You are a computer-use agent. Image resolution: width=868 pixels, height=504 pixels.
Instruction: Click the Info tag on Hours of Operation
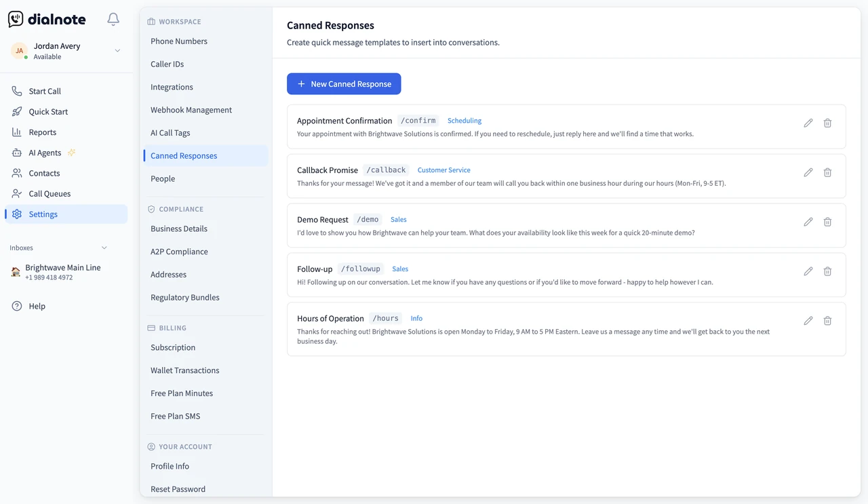pyautogui.click(x=416, y=318)
